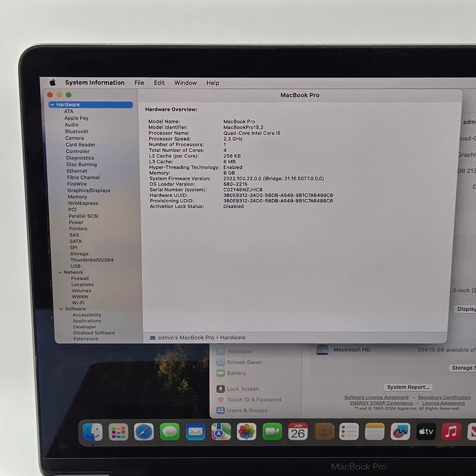Screen dimensions: 476x476
Task: Select Camera in the sidebar
Action: [74, 138]
